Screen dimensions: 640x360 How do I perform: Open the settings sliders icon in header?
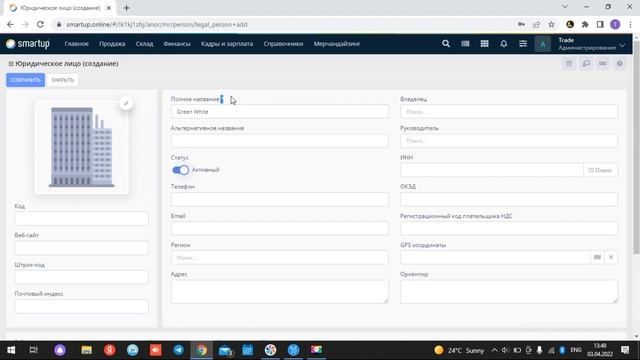click(523, 44)
